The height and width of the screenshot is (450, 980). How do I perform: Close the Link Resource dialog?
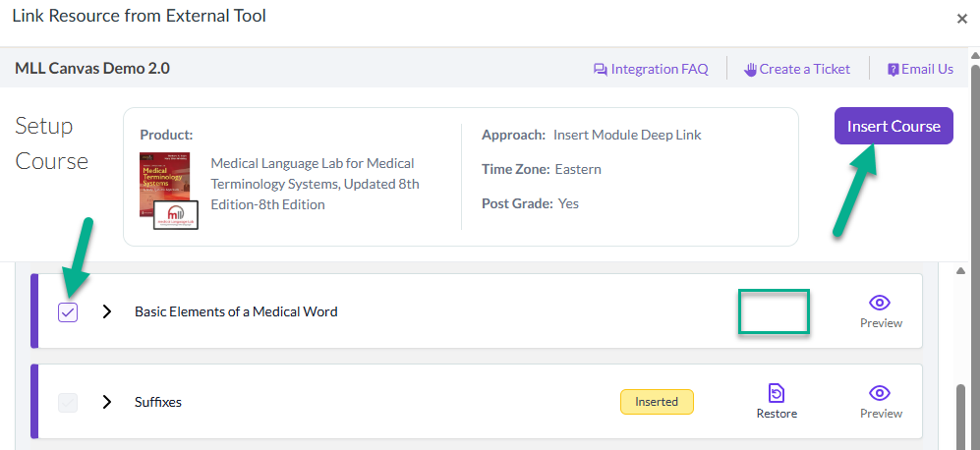pos(962,19)
